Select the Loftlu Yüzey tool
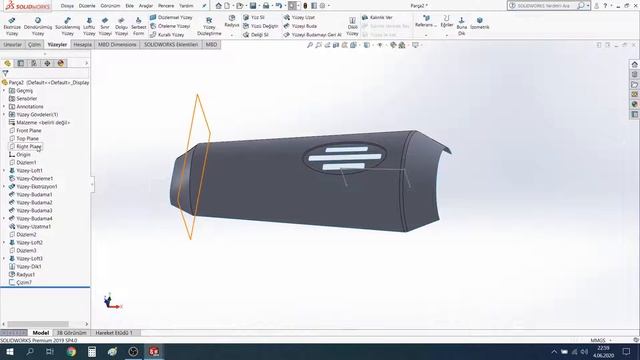640x360 pixels. tap(89, 27)
